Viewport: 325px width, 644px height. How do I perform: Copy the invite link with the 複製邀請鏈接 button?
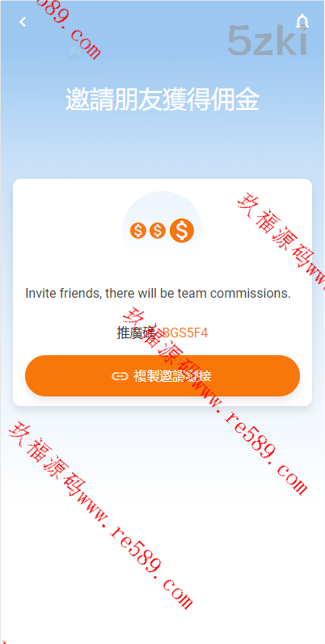pos(162,376)
